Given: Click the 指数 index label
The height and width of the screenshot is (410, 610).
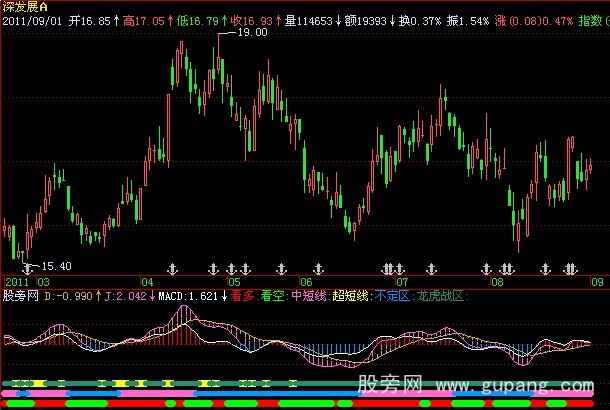Looking at the screenshot, I should coord(590,21).
